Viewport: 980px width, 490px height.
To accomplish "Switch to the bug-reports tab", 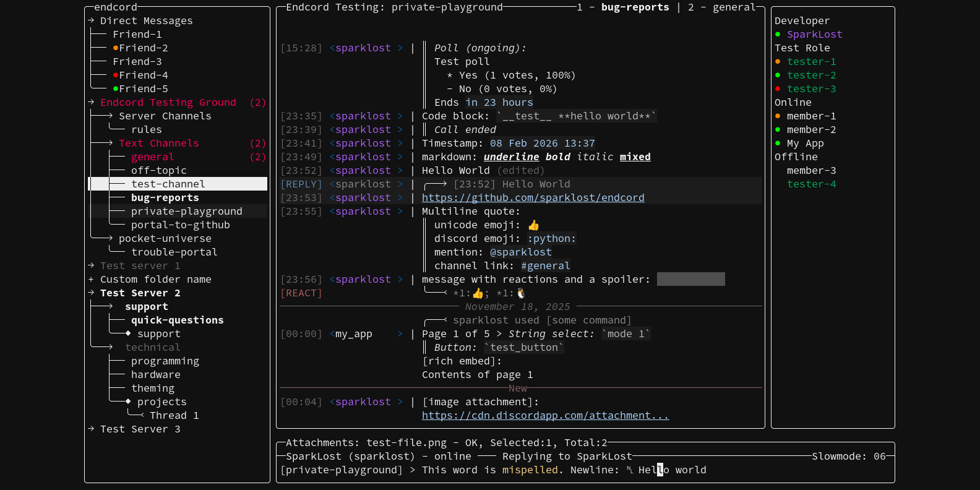I will (635, 7).
